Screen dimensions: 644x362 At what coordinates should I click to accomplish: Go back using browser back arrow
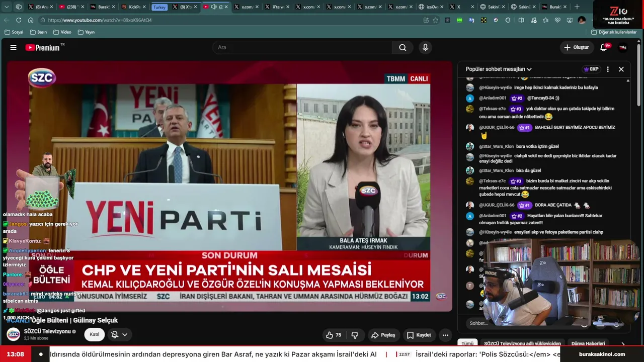7,20
